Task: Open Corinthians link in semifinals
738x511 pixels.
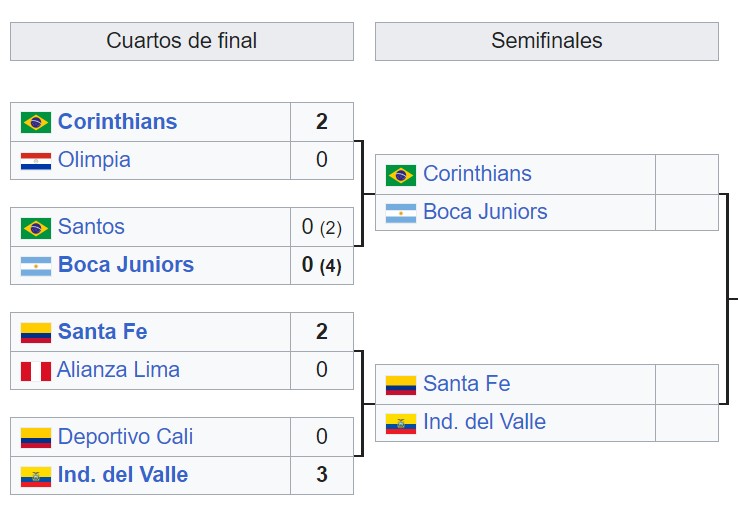Action: (x=477, y=173)
